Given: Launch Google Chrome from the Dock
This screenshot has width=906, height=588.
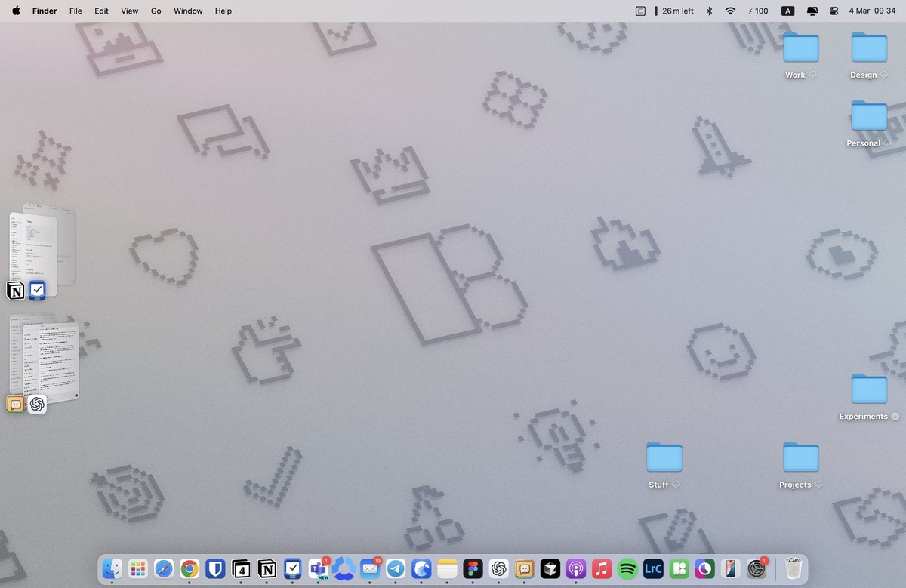Looking at the screenshot, I should 190,568.
